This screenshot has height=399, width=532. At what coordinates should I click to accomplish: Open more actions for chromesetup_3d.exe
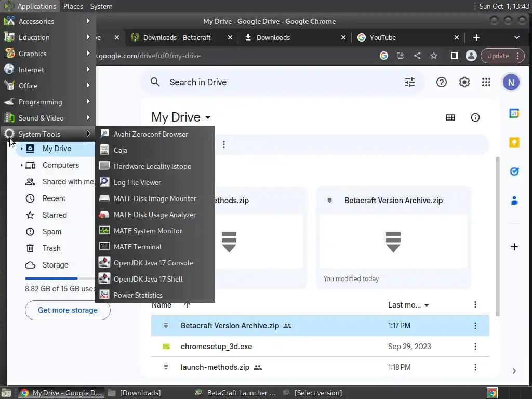(x=475, y=347)
